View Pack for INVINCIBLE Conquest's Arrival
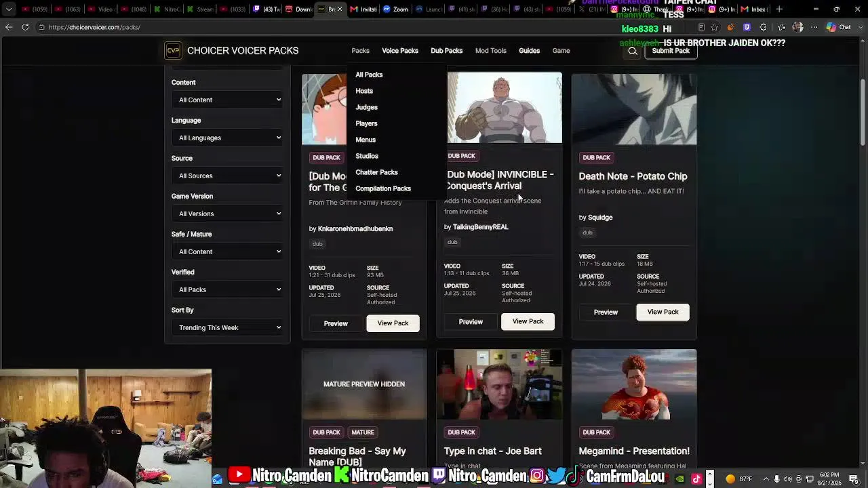The height and width of the screenshot is (488, 868). coord(528,322)
